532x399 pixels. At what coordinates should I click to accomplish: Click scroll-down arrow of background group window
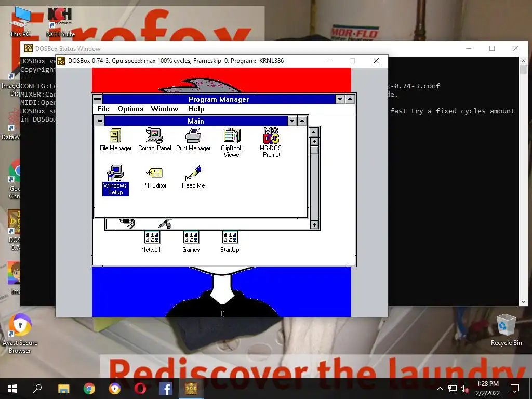coord(314,224)
